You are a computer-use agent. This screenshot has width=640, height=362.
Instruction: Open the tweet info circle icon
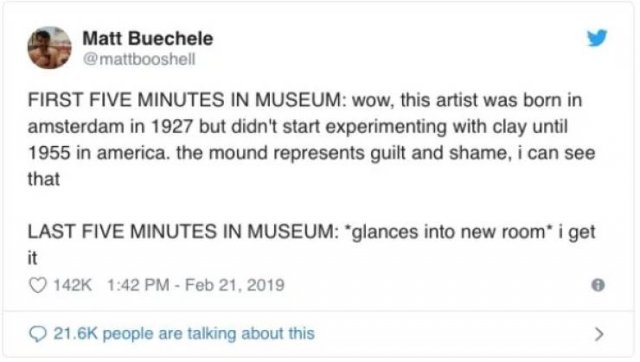pos(598,285)
